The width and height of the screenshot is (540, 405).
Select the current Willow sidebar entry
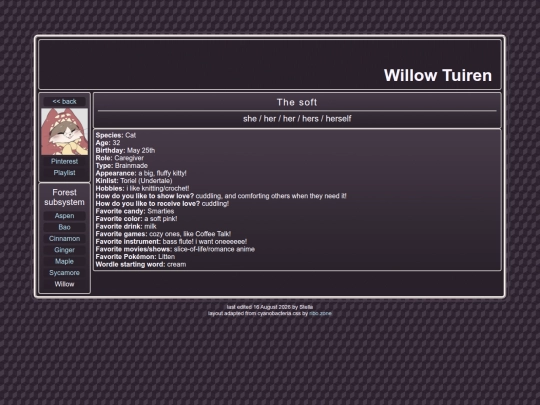click(x=64, y=284)
